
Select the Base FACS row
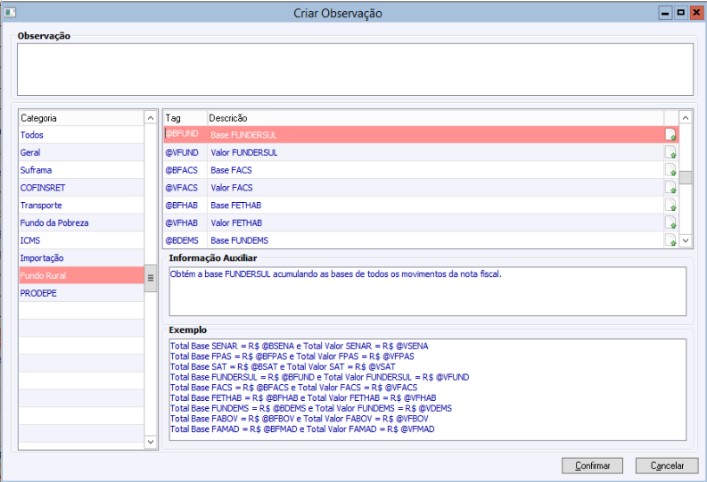pyautogui.click(x=421, y=170)
